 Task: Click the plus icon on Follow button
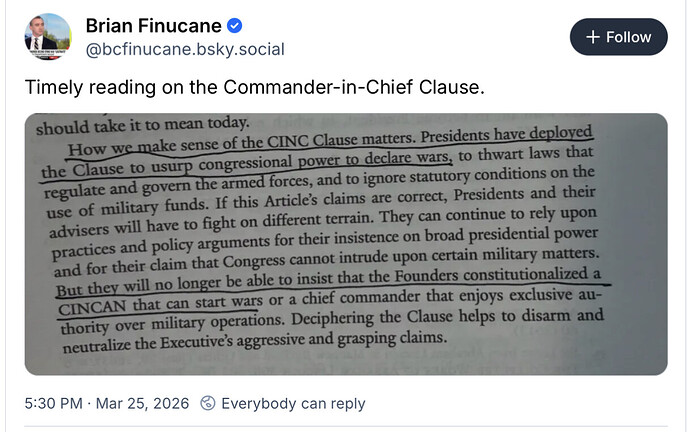coord(593,37)
